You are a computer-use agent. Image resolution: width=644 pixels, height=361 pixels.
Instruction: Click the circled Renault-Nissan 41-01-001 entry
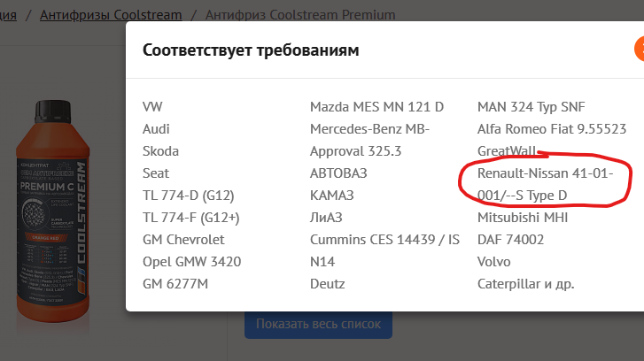tap(545, 184)
